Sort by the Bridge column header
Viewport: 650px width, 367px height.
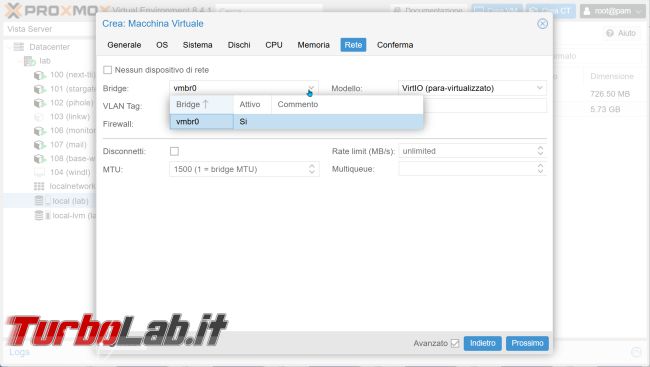tap(201, 105)
